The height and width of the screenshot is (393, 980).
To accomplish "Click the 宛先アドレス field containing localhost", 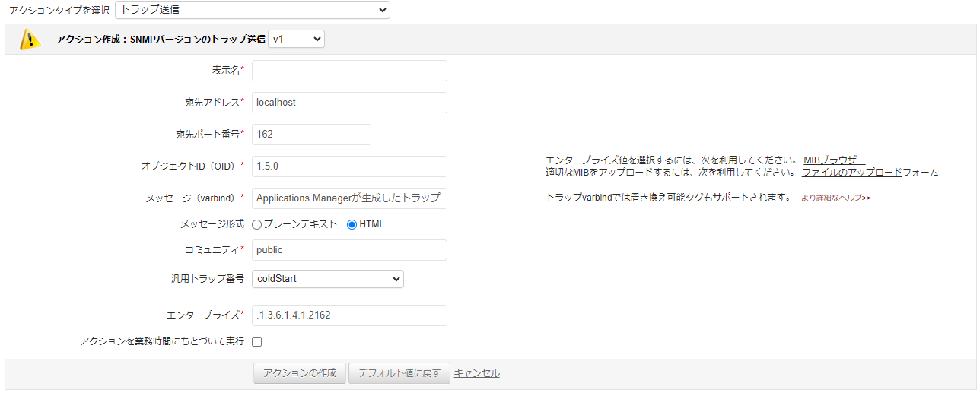I will point(349,103).
